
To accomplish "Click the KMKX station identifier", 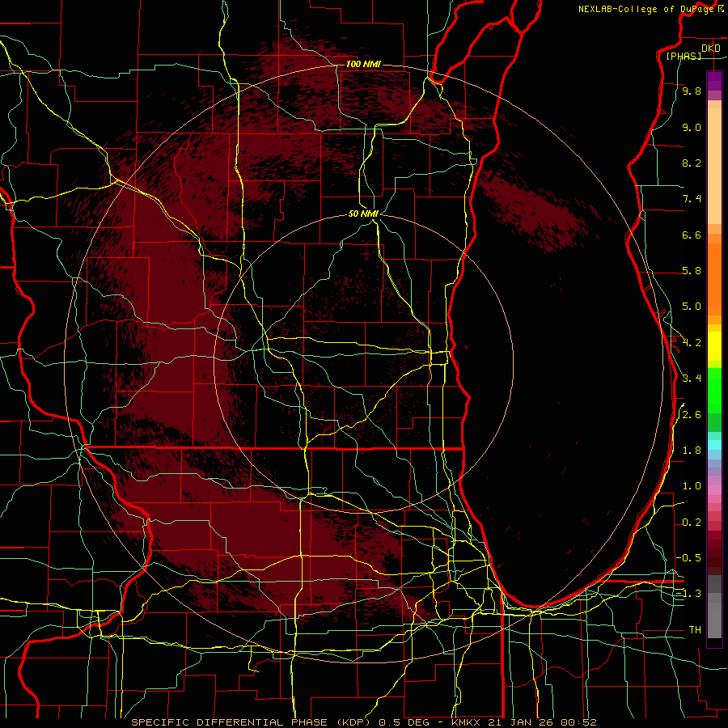I will pos(466,722).
